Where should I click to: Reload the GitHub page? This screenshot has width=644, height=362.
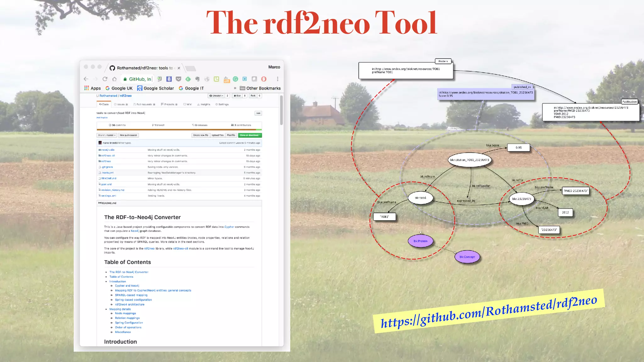click(x=105, y=79)
